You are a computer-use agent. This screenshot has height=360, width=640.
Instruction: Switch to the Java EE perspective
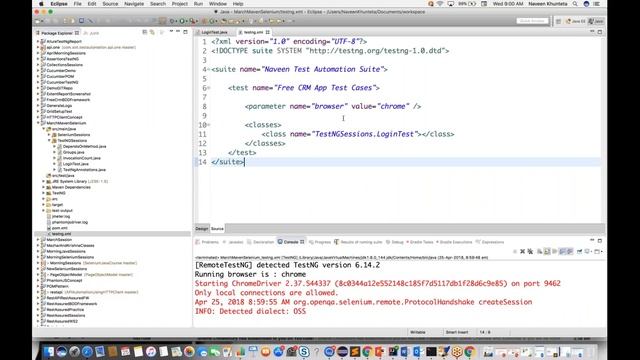[576, 21]
